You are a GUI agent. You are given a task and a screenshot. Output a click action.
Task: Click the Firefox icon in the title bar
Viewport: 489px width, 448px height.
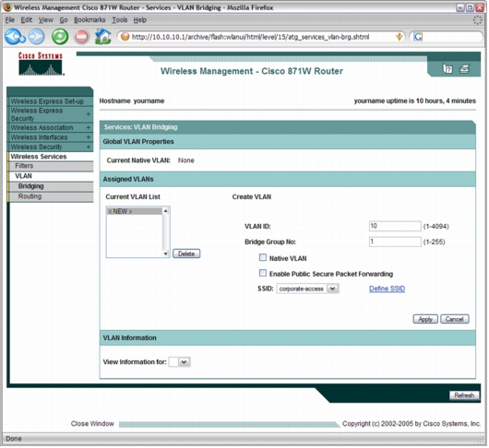[7, 7]
